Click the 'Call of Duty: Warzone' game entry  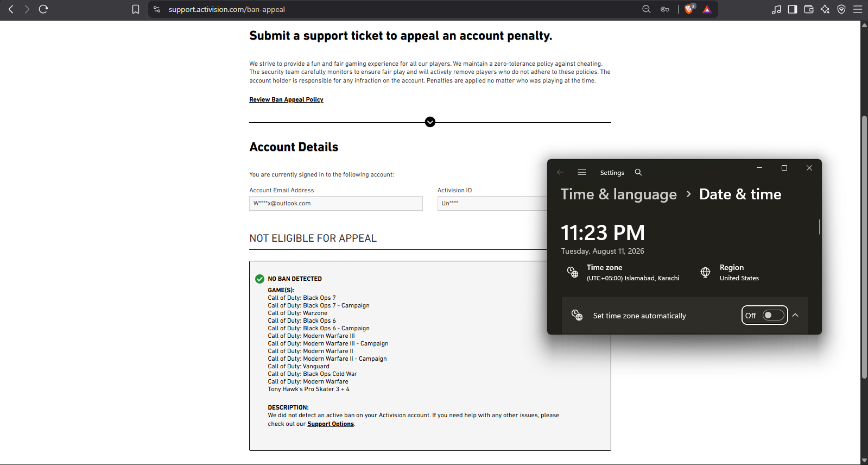[297, 313]
